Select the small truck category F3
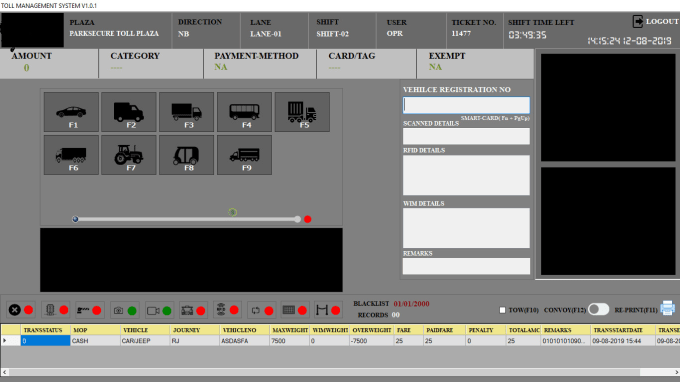 [x=186, y=112]
